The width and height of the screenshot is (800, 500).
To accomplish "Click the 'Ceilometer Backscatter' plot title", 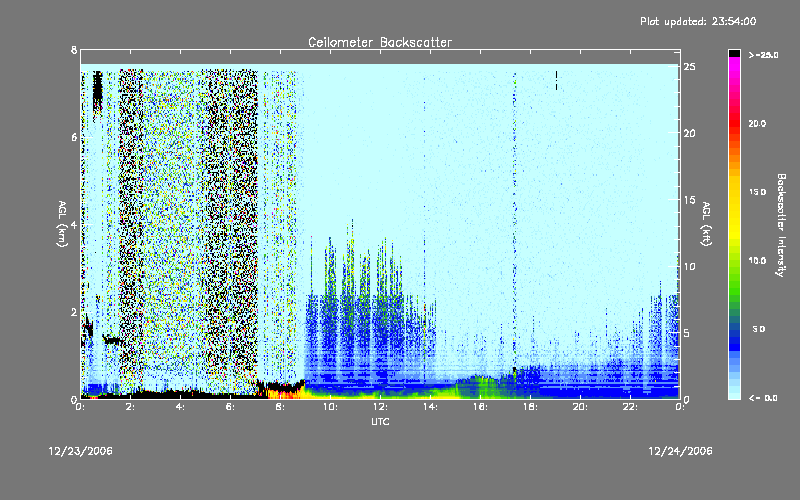I will coord(380,42).
